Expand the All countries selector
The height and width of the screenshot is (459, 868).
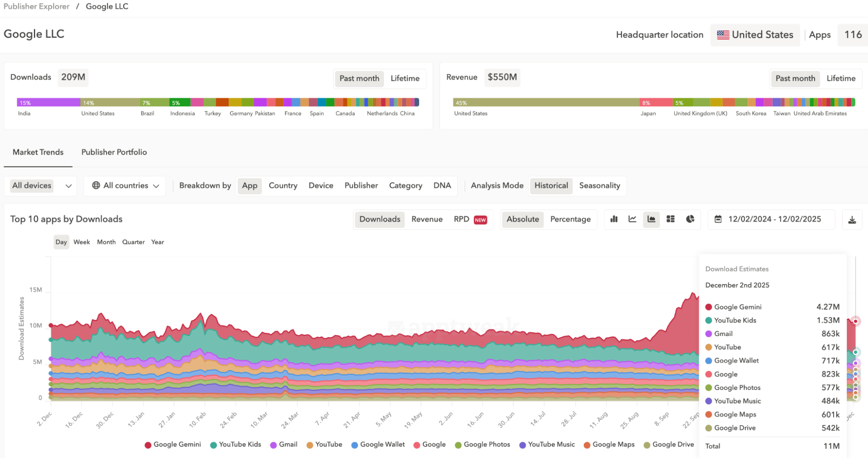(125, 186)
